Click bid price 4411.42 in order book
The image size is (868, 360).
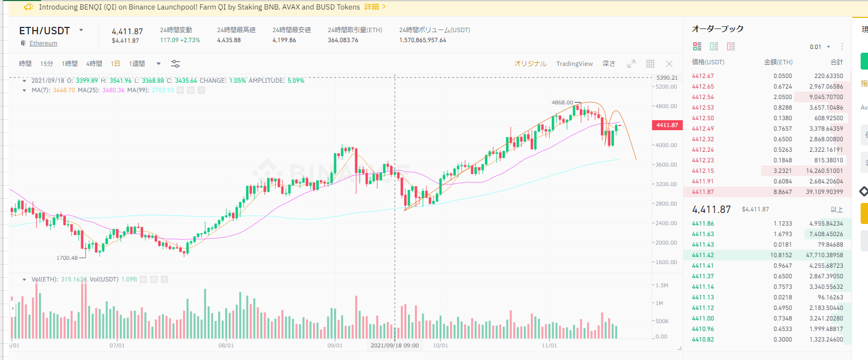[703, 255]
